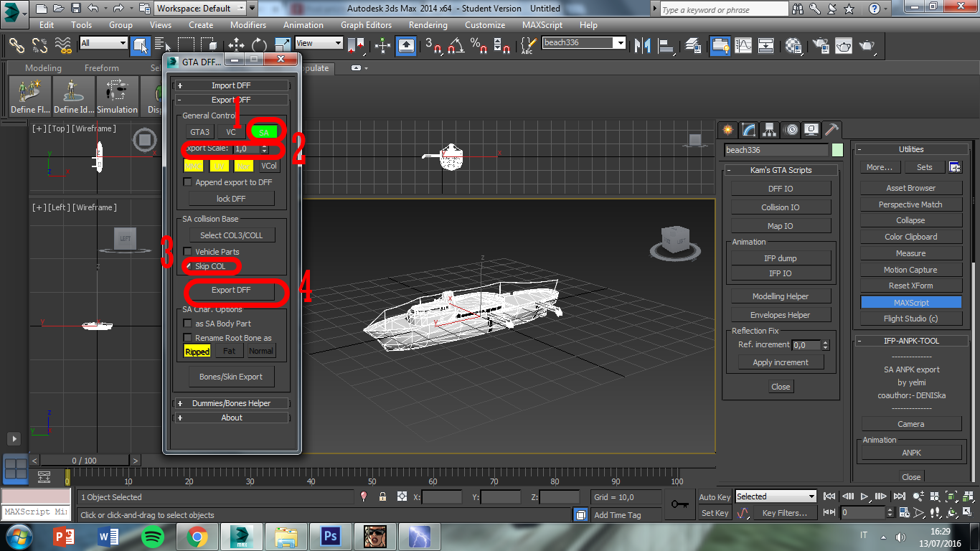This screenshot has width=980, height=551.
Task: Select the Link tool in main toolbar
Action: pyautogui.click(x=17, y=45)
